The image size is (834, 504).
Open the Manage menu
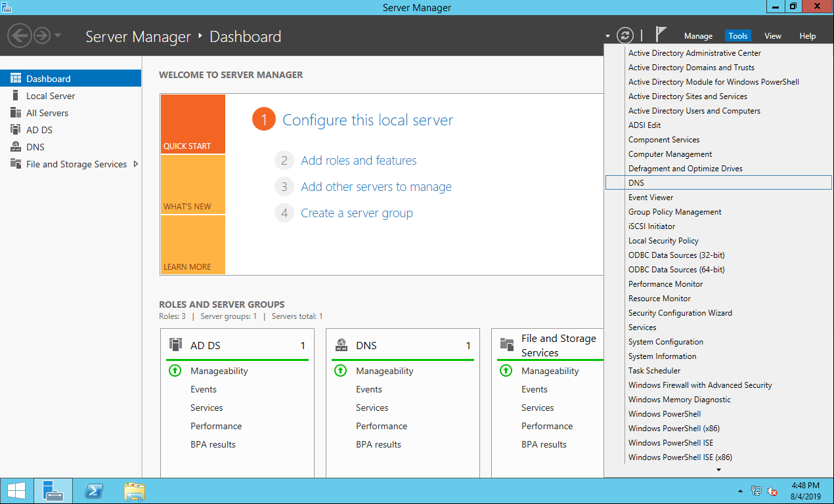click(698, 36)
